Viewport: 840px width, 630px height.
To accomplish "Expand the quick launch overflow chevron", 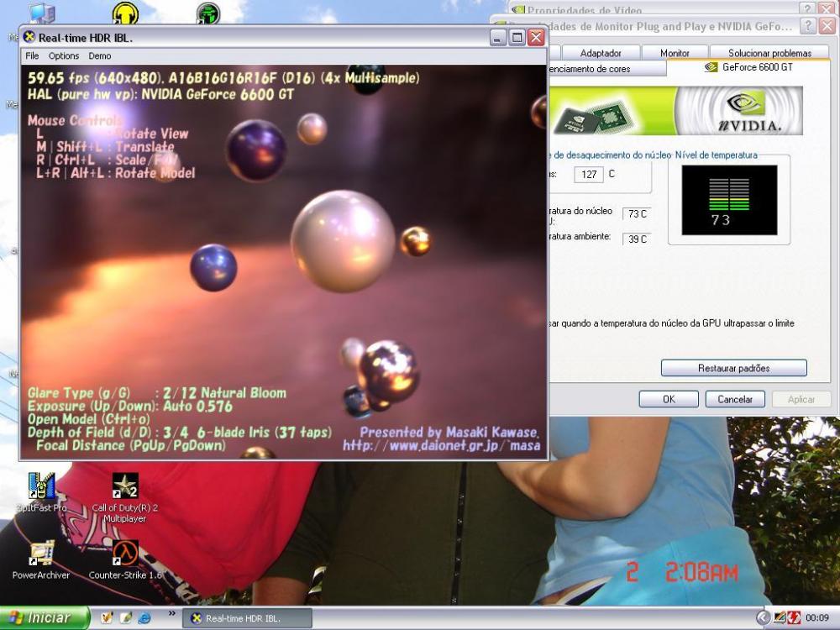I will 172,613.
